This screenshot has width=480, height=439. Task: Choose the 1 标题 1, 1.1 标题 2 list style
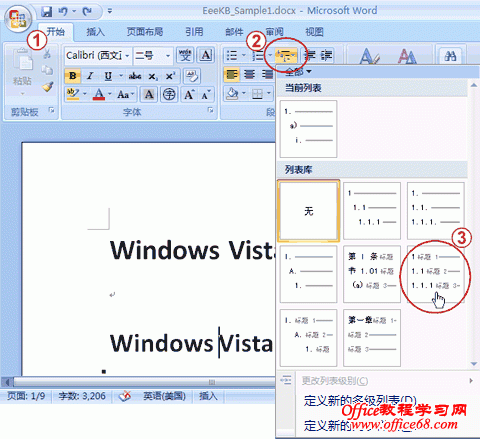436,274
